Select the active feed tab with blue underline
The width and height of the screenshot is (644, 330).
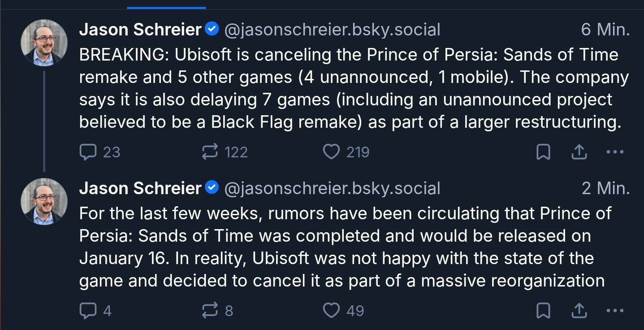click(x=166, y=4)
